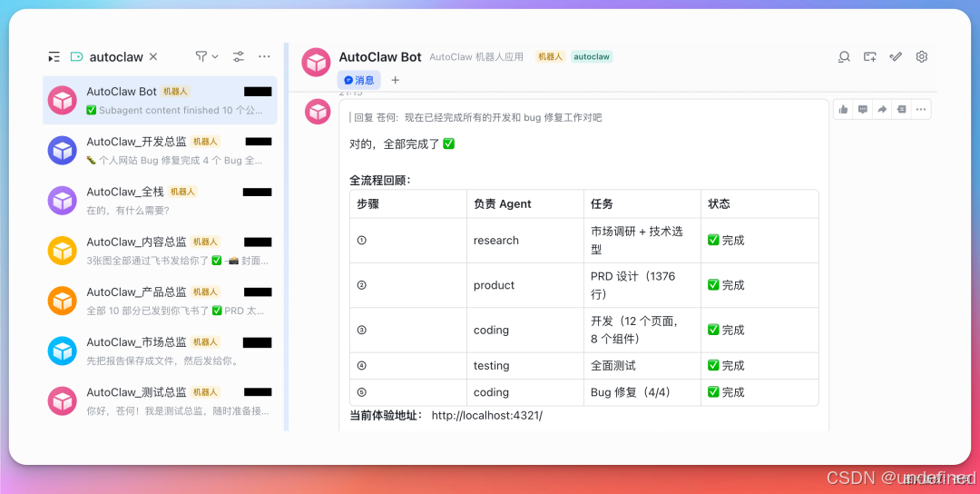Click 机器人 badge next to AutoClaw_全栈
Viewport: 980px width, 494px height.
pyautogui.click(x=183, y=192)
